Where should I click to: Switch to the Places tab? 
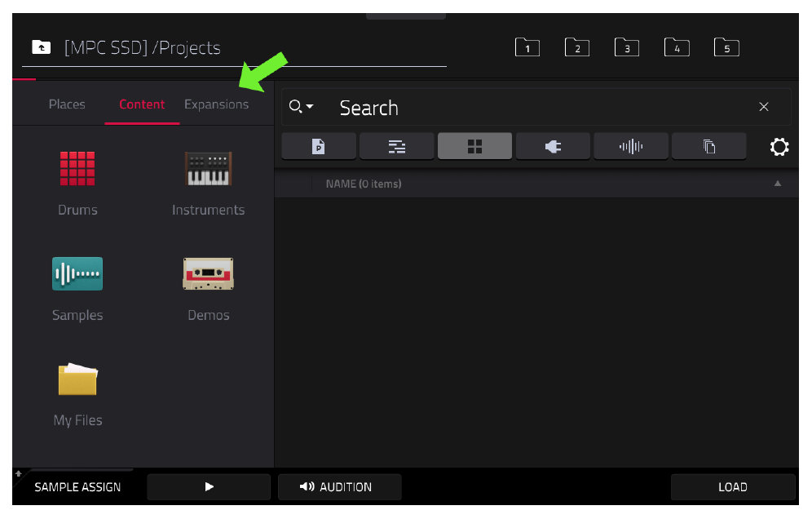coord(67,104)
